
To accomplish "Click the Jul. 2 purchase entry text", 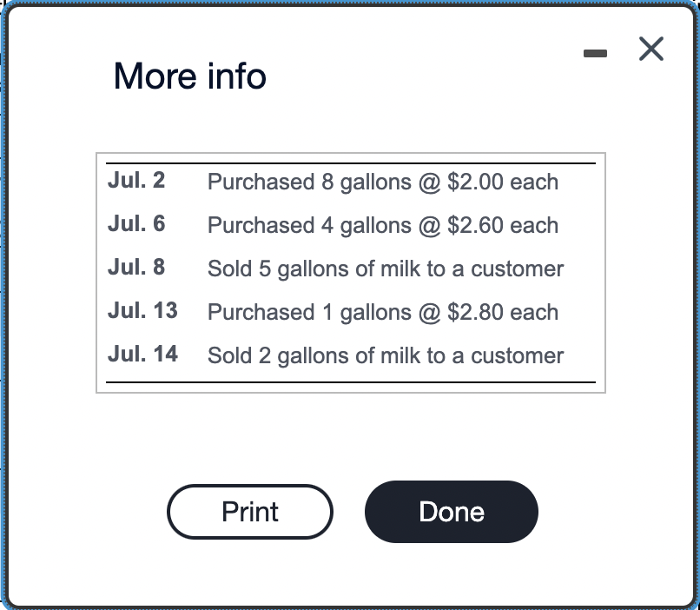I will (x=382, y=182).
